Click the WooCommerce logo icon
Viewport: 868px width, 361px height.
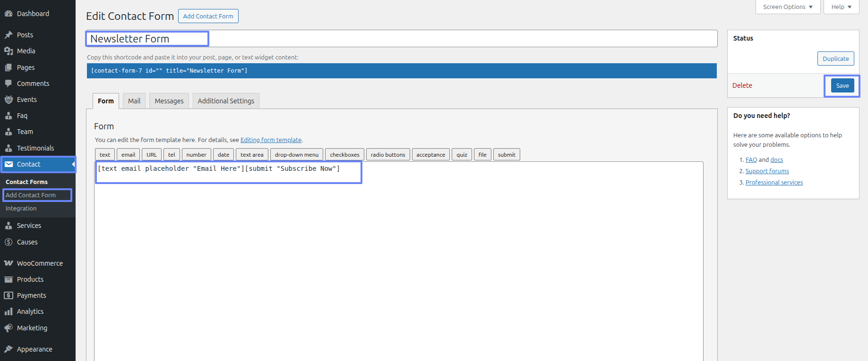[x=9, y=263]
